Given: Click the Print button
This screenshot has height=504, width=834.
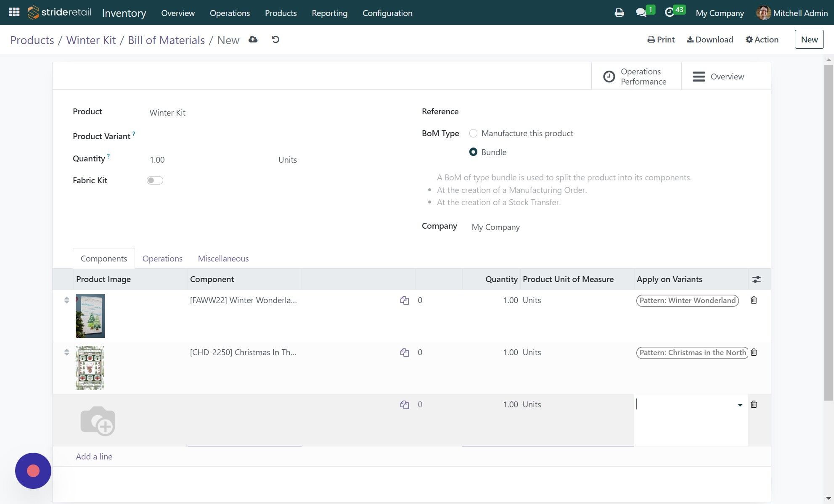Looking at the screenshot, I should click(x=661, y=40).
